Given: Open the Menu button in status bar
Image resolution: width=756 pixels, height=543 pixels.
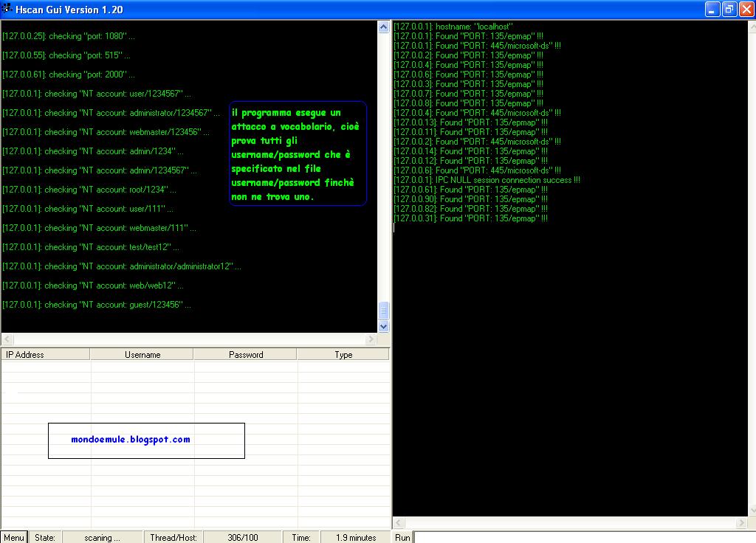Looking at the screenshot, I should coord(14,537).
